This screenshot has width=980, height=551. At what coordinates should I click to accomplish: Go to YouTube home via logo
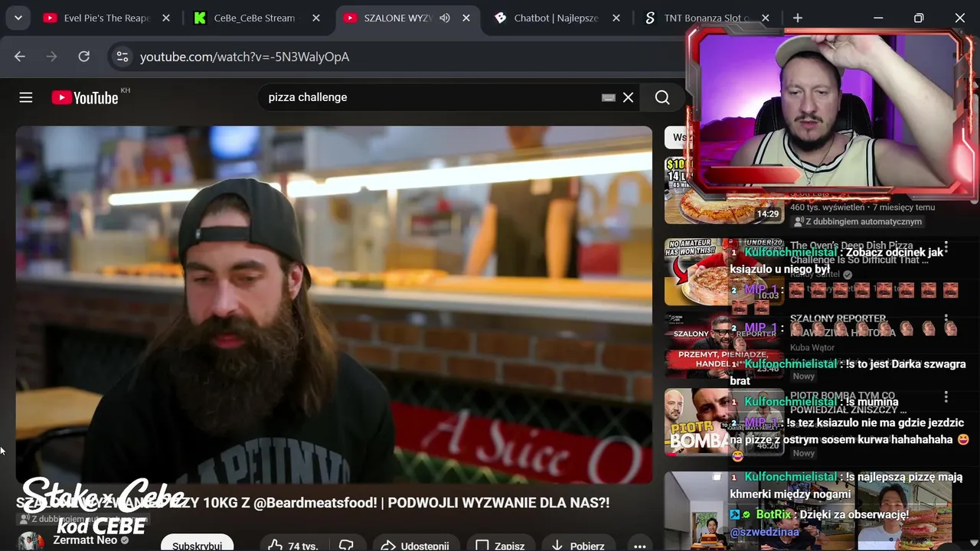[x=85, y=97]
